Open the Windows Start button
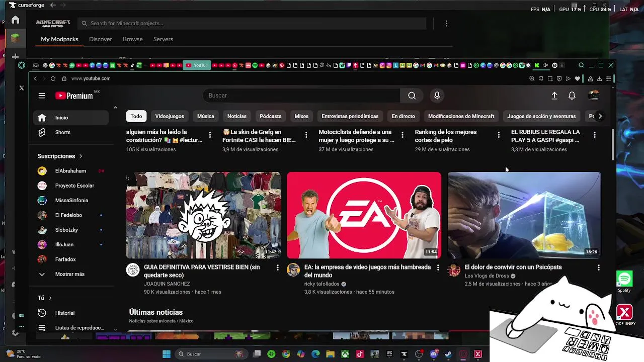The width and height of the screenshot is (644, 362). click(167, 354)
